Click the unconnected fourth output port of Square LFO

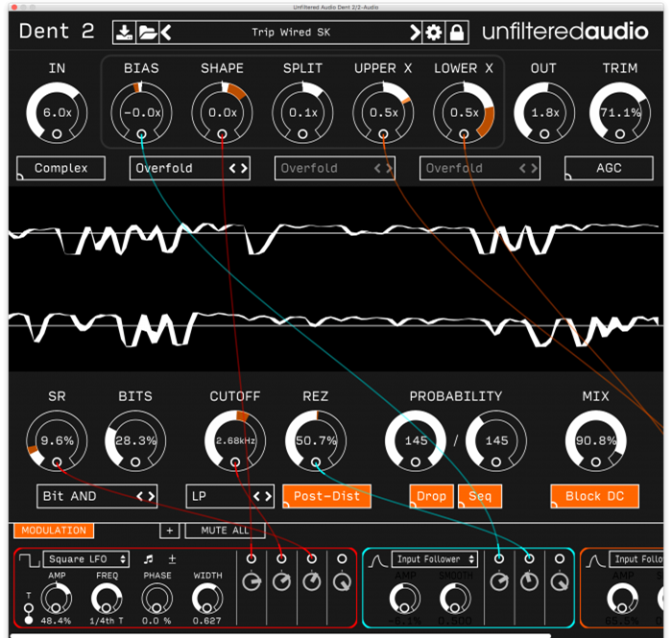pyautogui.click(x=342, y=558)
